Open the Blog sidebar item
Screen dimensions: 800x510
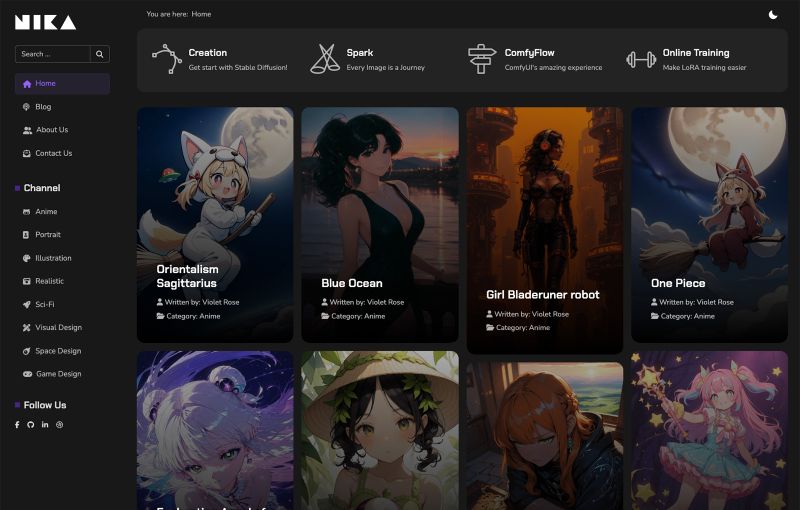point(42,107)
